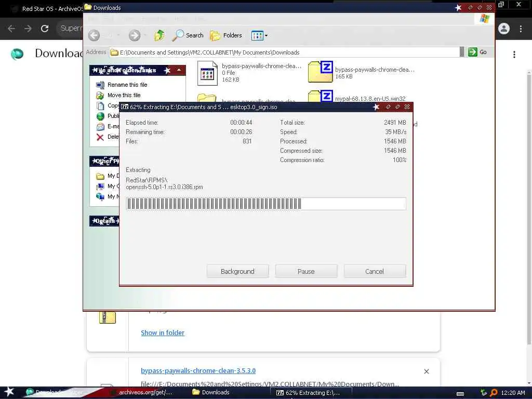Viewport: 532px width, 399px height.
Task: Click the Back arrow in Downloads Explorer toolbar
Action: [95, 35]
